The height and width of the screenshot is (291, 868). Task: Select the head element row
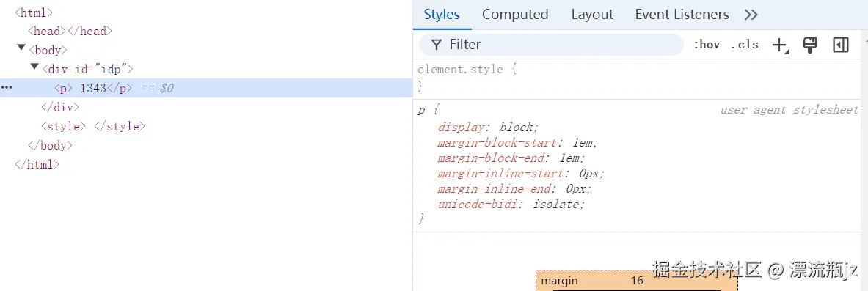(x=70, y=31)
